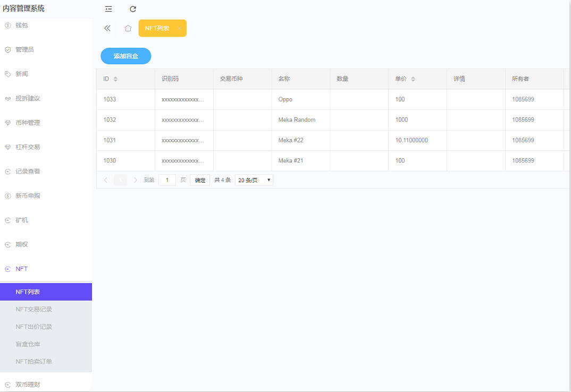Click the refresh icon to reload the page
Image resolution: width=571 pixels, height=392 pixels.
tap(132, 9)
